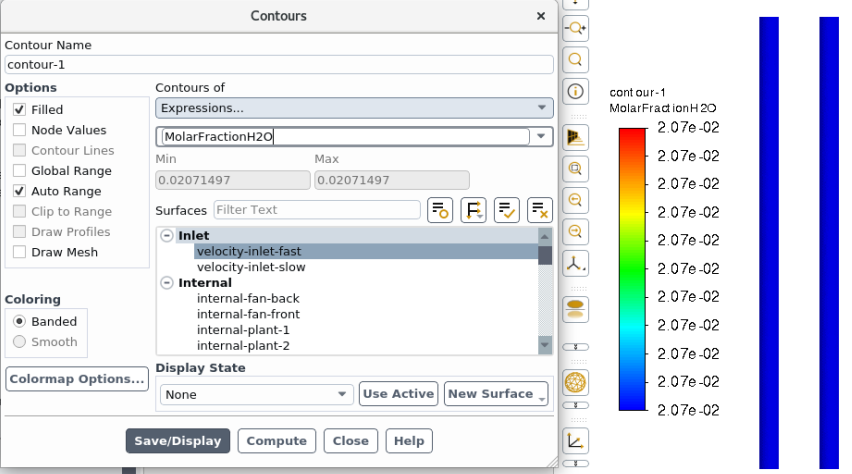852x474 pixels.
Task: Select the Banded coloring radio button
Action: (x=20, y=322)
